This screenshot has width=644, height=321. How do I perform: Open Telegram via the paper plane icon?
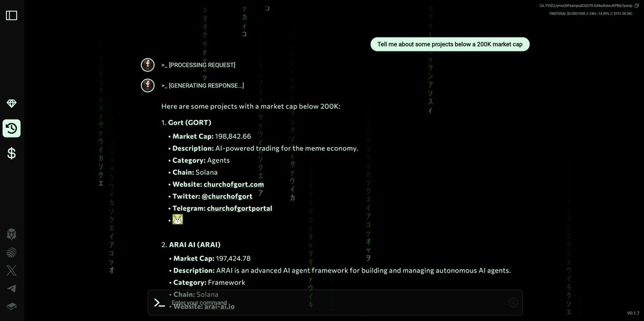[11, 288]
